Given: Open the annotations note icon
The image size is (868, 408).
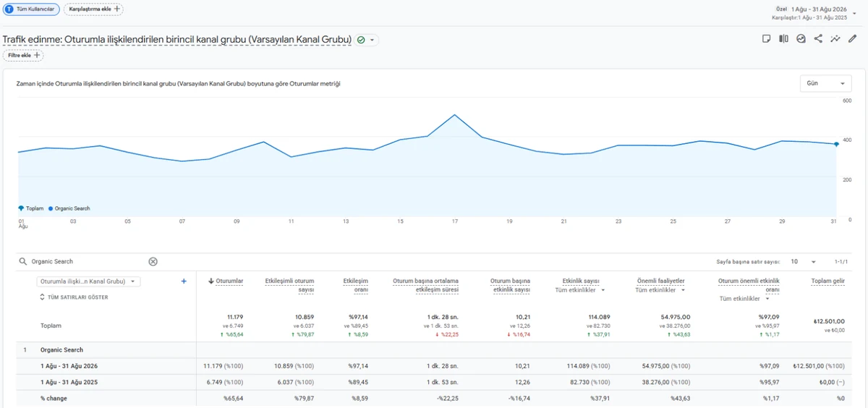Looking at the screenshot, I should [x=766, y=39].
